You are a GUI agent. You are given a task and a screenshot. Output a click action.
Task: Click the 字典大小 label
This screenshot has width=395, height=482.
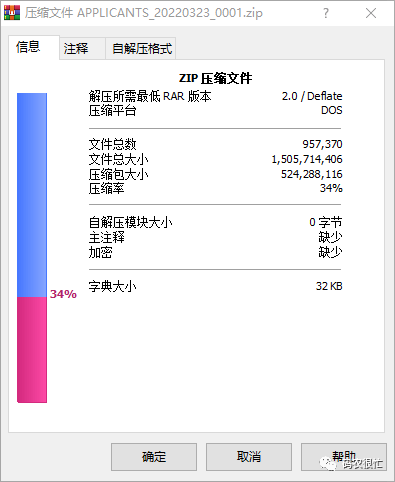pos(112,286)
